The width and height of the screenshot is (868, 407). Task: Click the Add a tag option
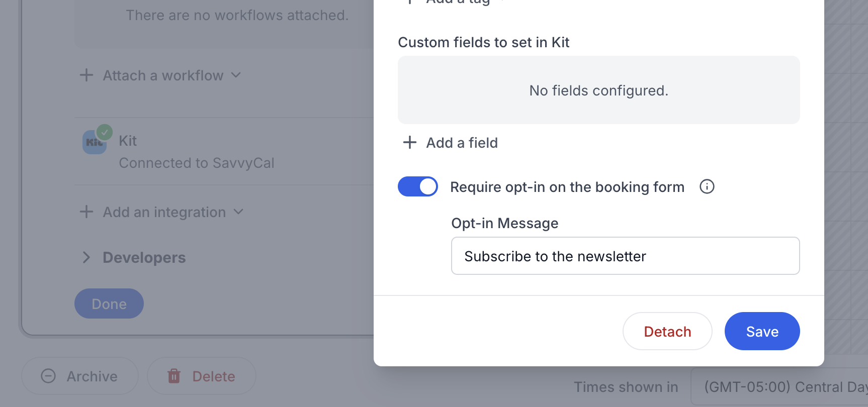click(x=458, y=2)
